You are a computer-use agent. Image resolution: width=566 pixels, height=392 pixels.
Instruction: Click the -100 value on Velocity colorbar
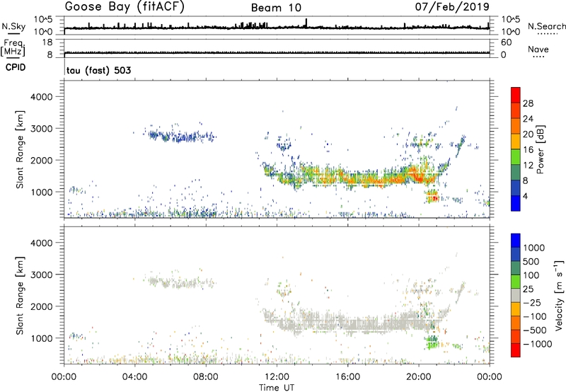(x=535, y=316)
